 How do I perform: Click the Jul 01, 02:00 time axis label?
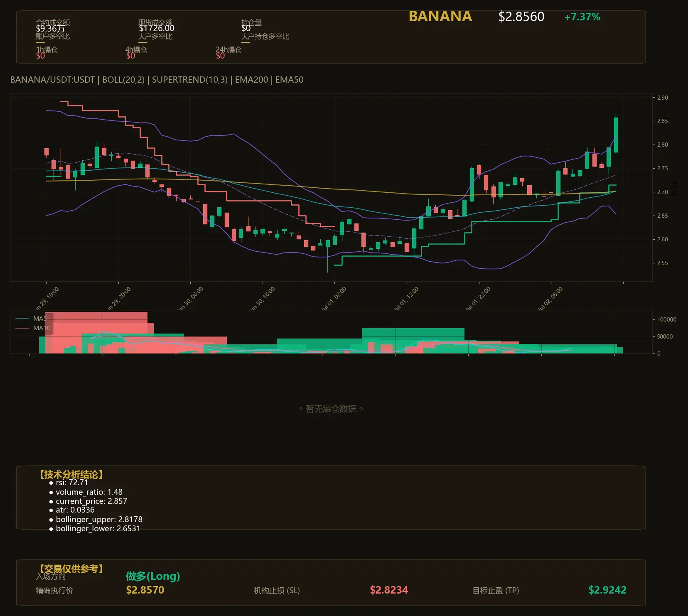click(x=334, y=299)
